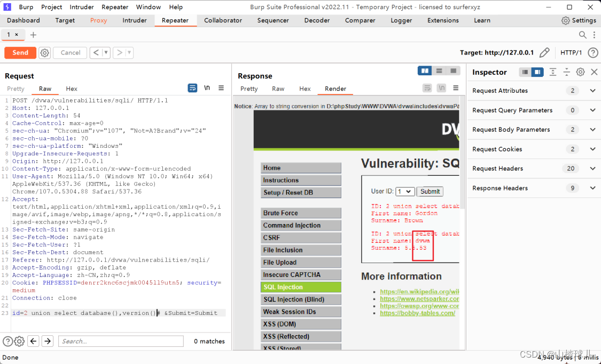Open Inspector settings gear icon

(580, 72)
